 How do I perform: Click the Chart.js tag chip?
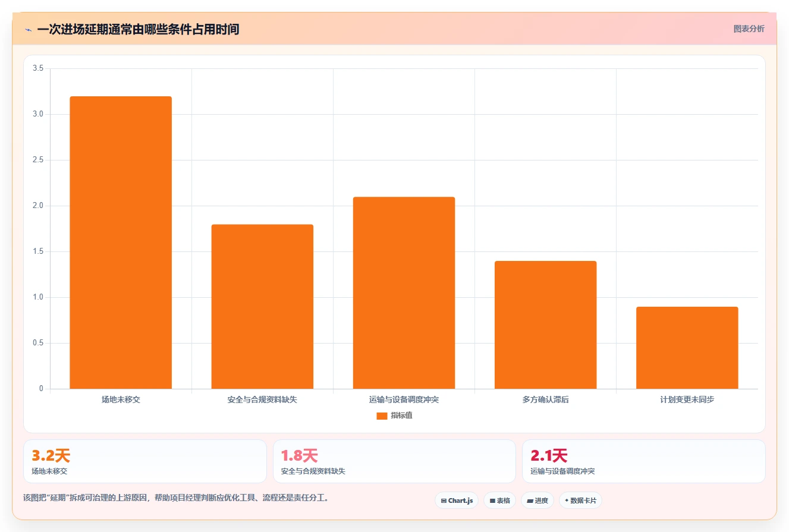click(457, 500)
